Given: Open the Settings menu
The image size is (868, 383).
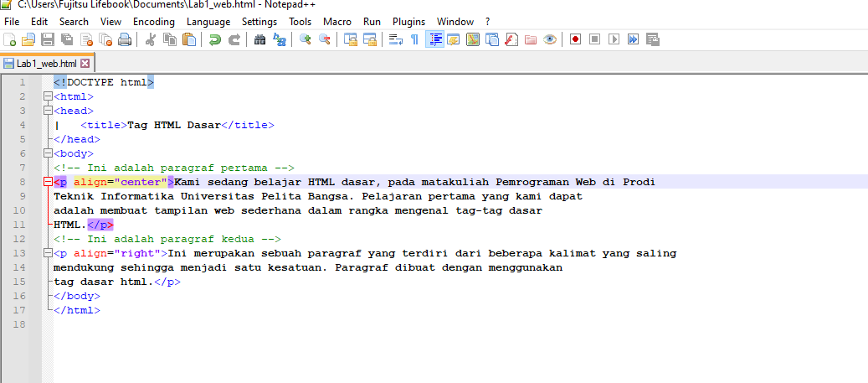Looking at the screenshot, I should click(259, 22).
